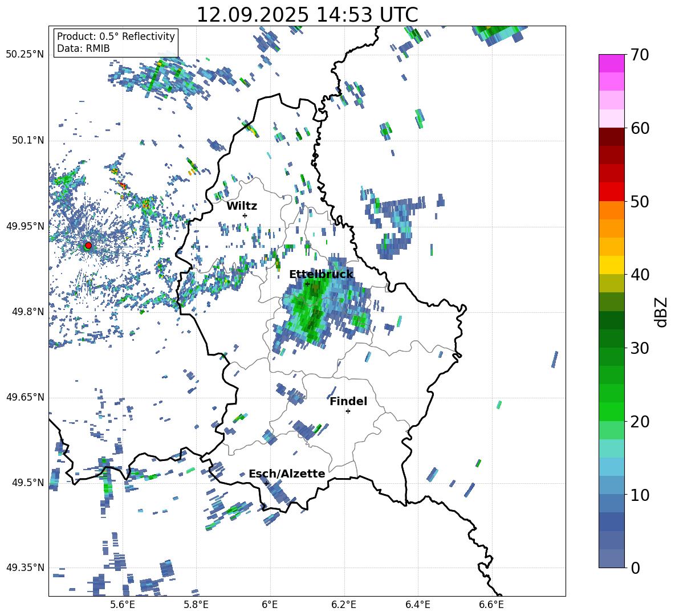Screen dimensions: 675x616
Task: Click the 49.8°N latitude label
Action: pos(28,312)
